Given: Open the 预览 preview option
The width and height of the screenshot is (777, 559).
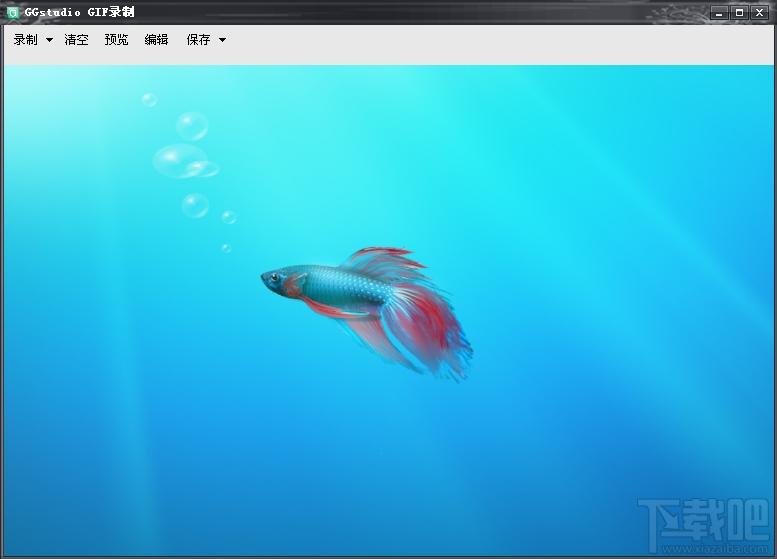Looking at the screenshot, I should click(x=116, y=40).
